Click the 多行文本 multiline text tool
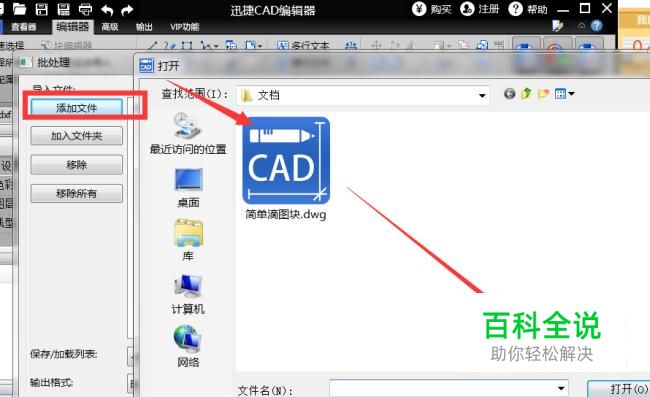The height and width of the screenshot is (397, 650). pos(303,45)
